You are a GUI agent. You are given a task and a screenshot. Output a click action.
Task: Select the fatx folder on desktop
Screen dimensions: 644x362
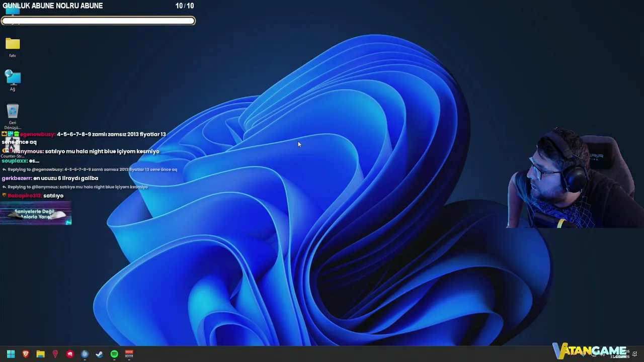click(x=13, y=48)
